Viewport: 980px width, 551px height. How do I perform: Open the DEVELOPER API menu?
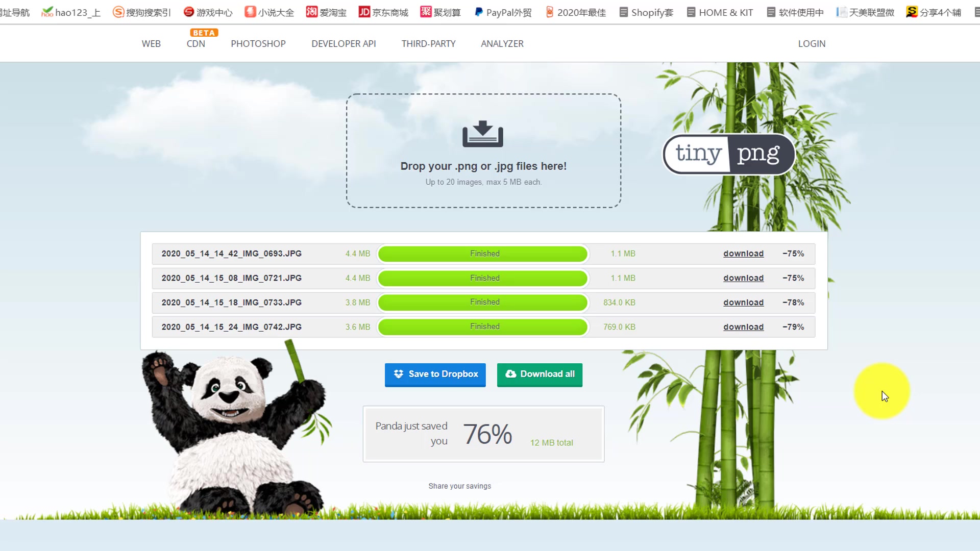pyautogui.click(x=344, y=43)
